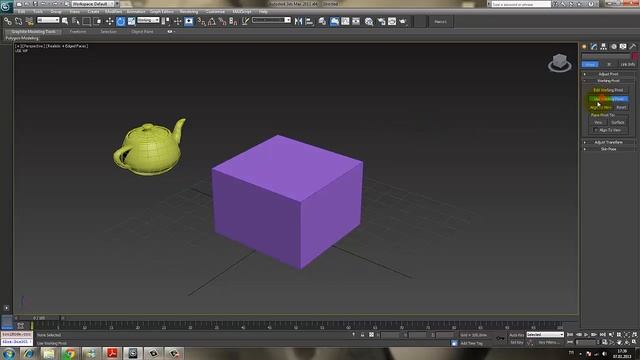Select the Select and Manipulate tool
Image resolution: width=640 pixels, height=360 pixels.
(178, 21)
